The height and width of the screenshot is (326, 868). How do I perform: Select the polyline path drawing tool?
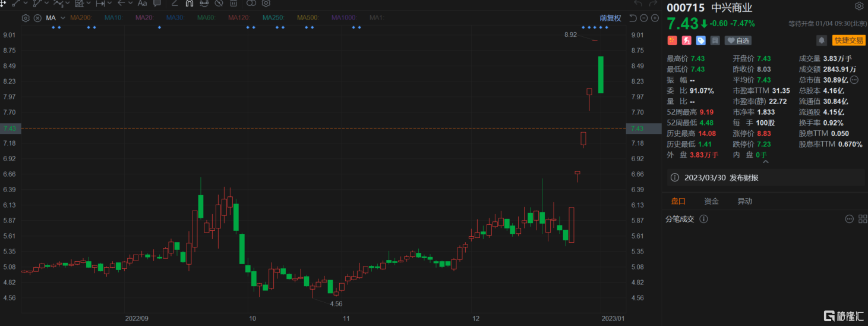37,3
